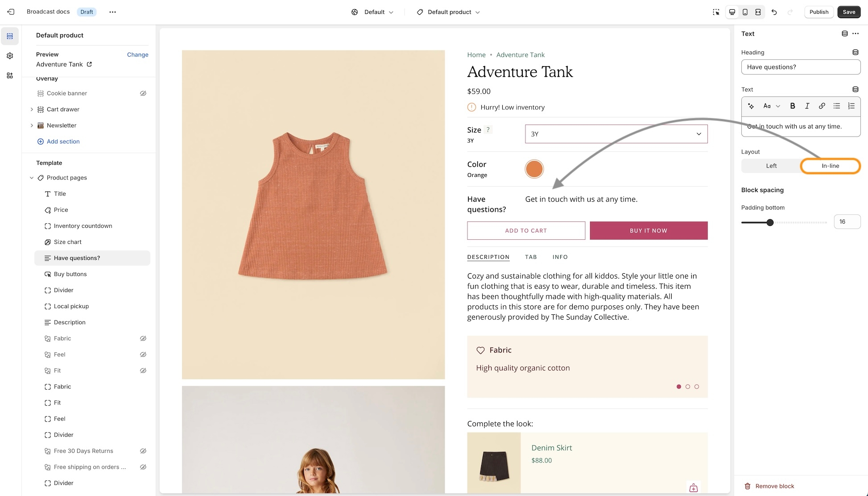Image resolution: width=868 pixels, height=496 pixels.
Task: Open the theme settings gear icon
Action: (10, 56)
